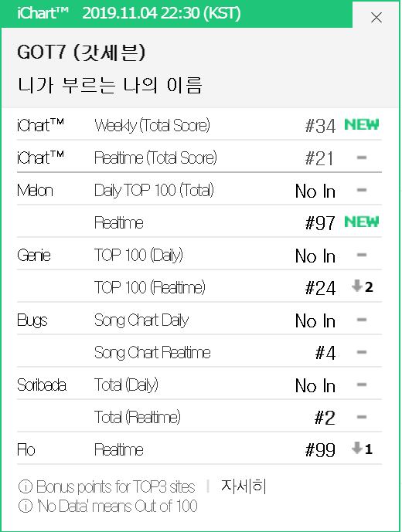This screenshot has width=402, height=532.
Task: Click the info icon beside Bonus points
Action: (26, 486)
